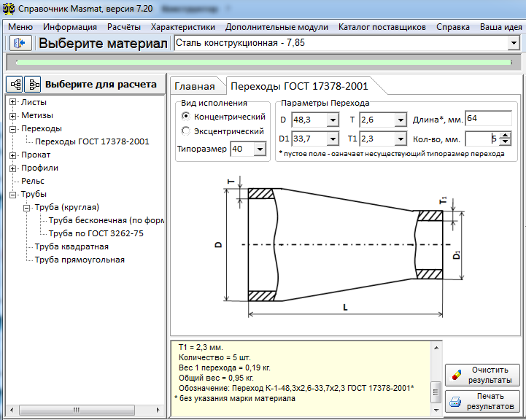Image resolution: width=526 pixels, height=420 pixels.
Task: Collapse the Трубы tree node
Action: pyautogui.click(x=13, y=194)
